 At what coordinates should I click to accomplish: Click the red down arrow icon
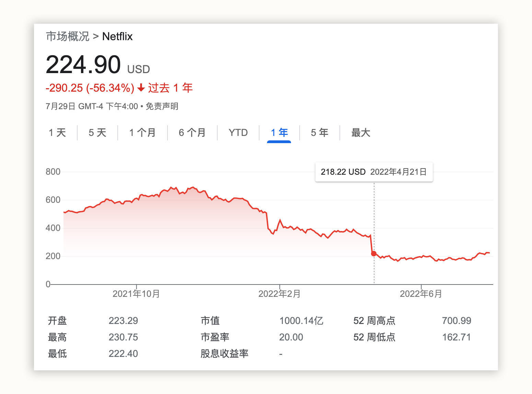141,88
